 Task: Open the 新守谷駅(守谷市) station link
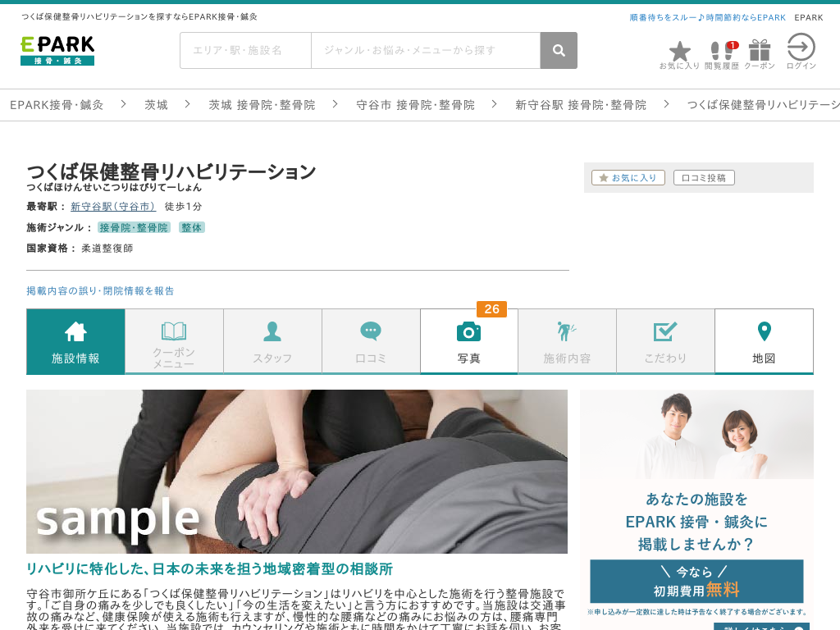point(113,206)
